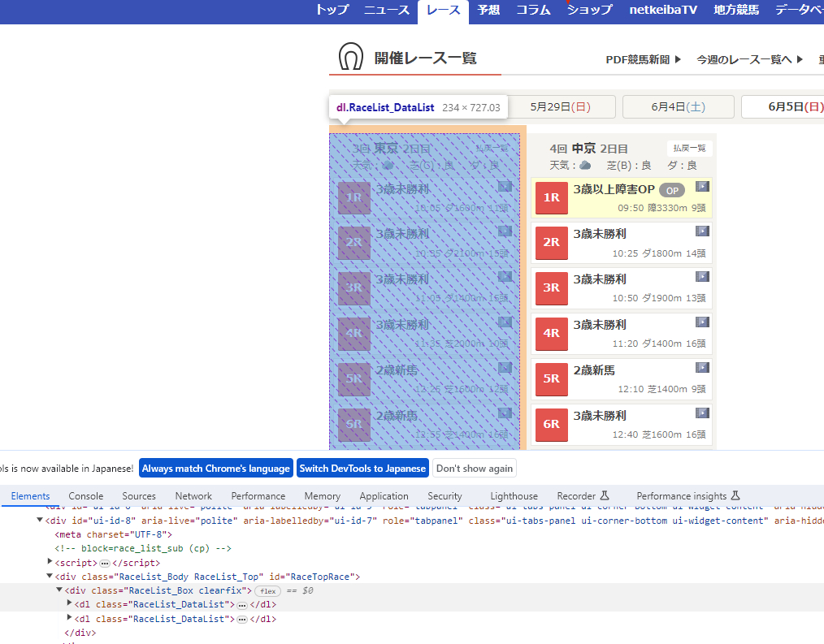Image resolution: width=824 pixels, height=644 pixels.
Task: Click Always match Chrome's language button
Action: click(216, 468)
